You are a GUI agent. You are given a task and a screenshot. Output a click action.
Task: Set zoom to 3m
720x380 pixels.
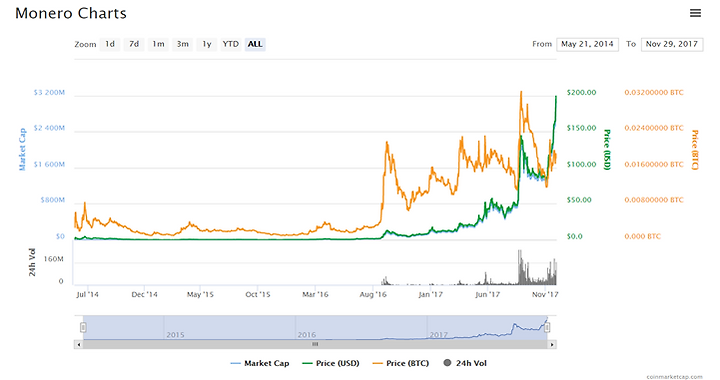tap(183, 44)
